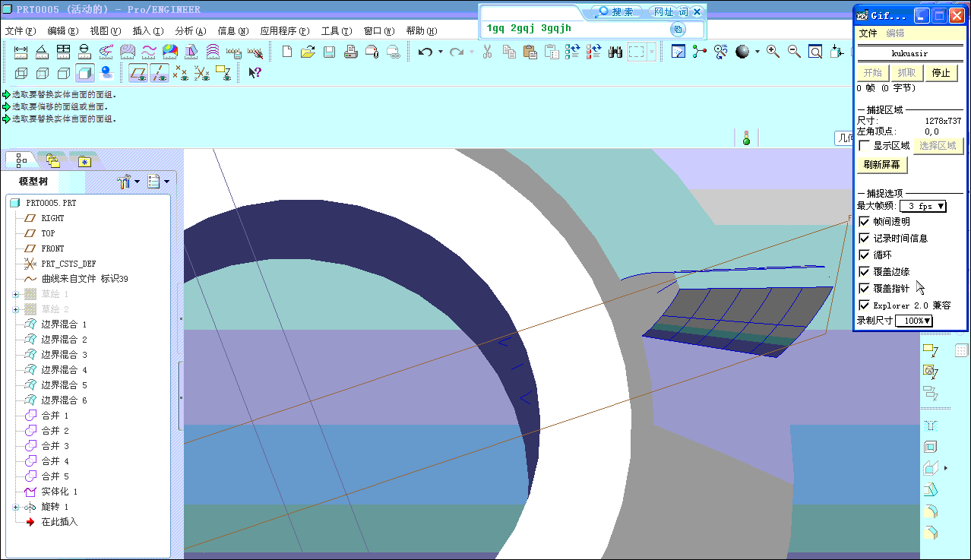971x560 pixels.
Task: Click the context-sensitive help cursor icon
Action: (x=255, y=73)
